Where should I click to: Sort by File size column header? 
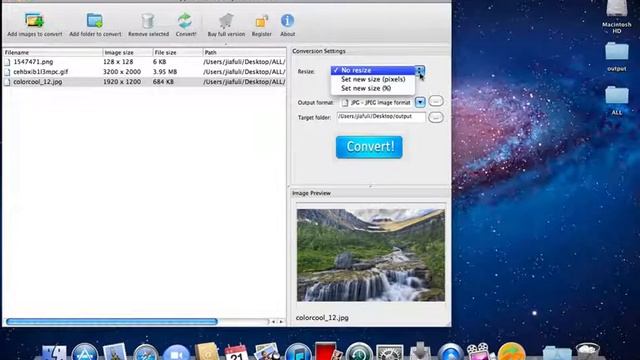(178, 53)
